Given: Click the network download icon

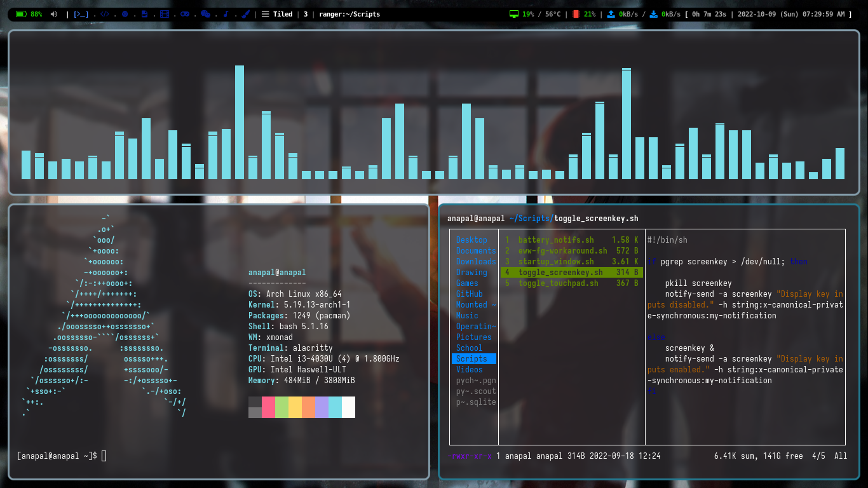Looking at the screenshot, I should pyautogui.click(x=654, y=14).
